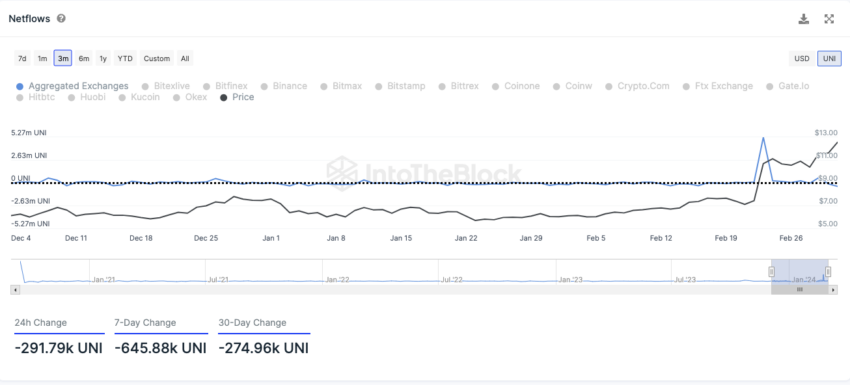The width and height of the screenshot is (850, 385).
Task: Toggle Huobi series in legend
Action: [87, 97]
